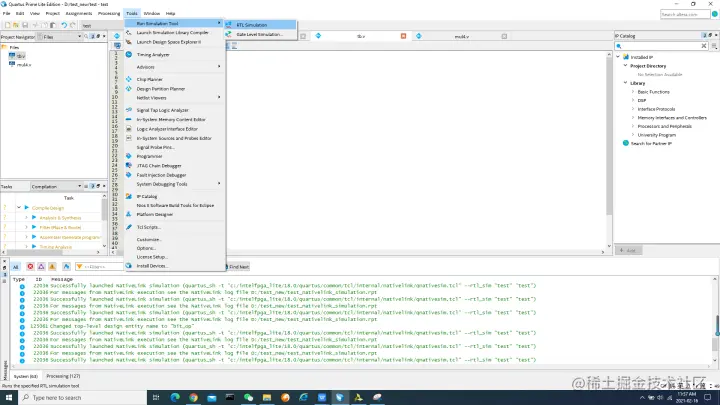The image size is (720, 405).
Task: Switch to the Processing (127) tab
Action: 63,376
